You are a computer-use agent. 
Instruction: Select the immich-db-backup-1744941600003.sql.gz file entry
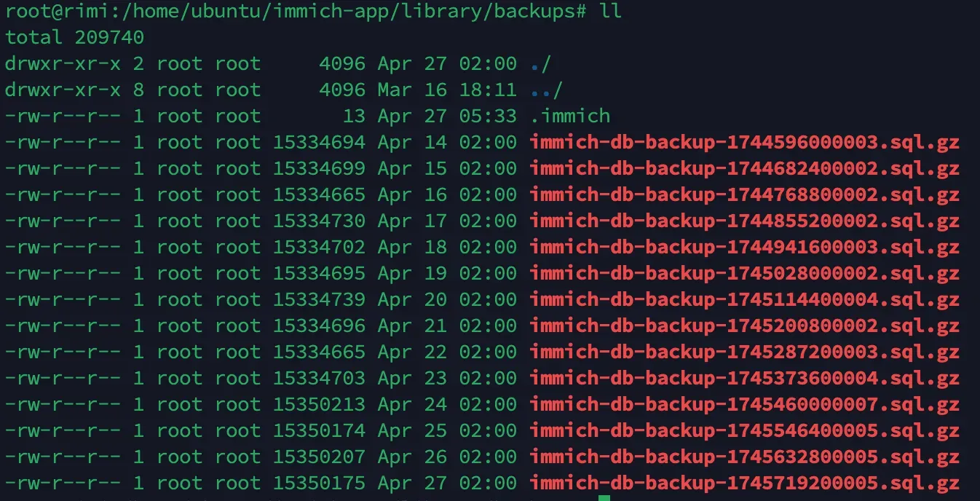[744, 248]
